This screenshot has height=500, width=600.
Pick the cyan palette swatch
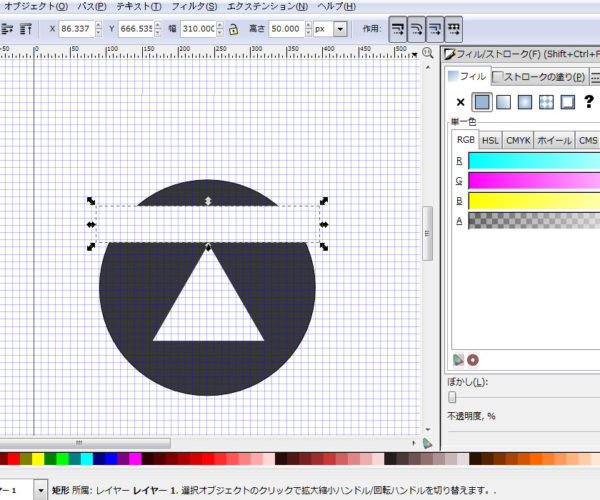(87, 459)
